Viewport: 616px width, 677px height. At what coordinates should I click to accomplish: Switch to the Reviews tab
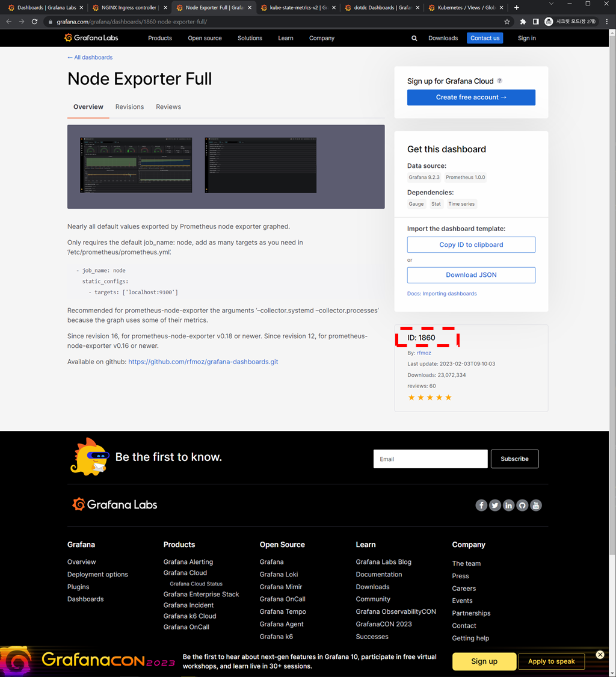[x=168, y=107]
